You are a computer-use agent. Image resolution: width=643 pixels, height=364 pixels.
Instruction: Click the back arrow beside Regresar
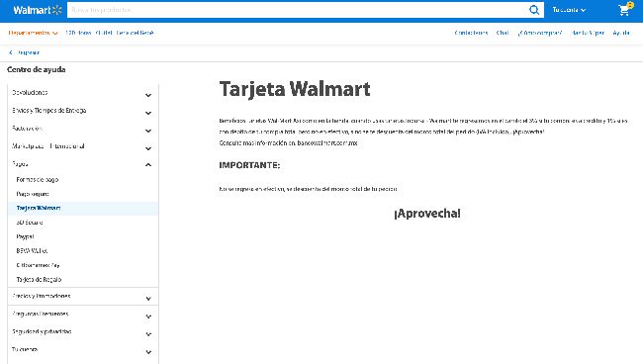click(x=11, y=52)
